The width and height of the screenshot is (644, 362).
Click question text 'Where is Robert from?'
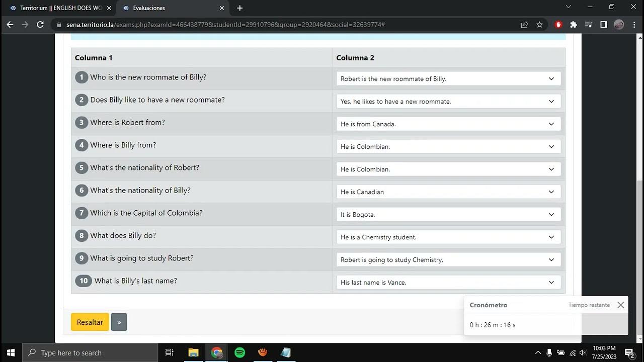(128, 122)
